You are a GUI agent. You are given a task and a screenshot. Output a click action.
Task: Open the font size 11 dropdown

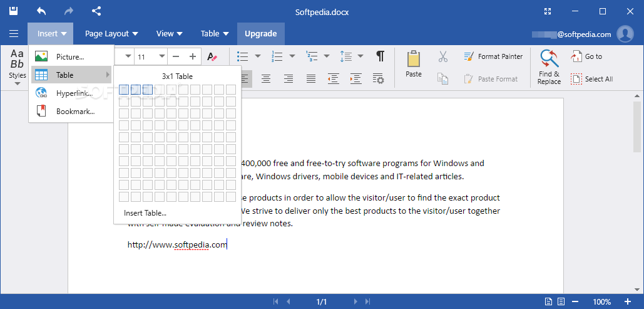(x=162, y=56)
